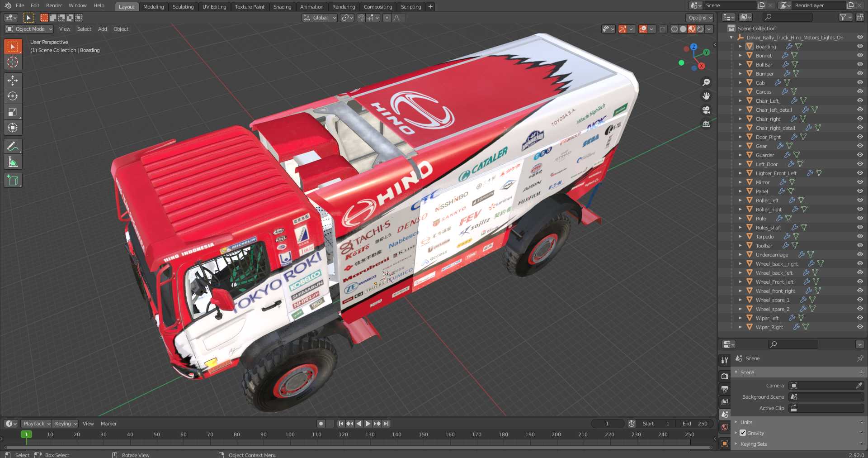Add a new workspace with plus button
Image resolution: width=868 pixels, height=458 pixels.
tap(430, 7)
